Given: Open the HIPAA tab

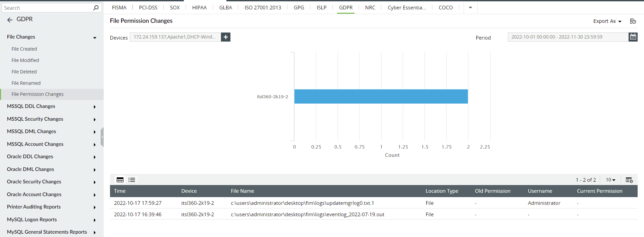Looking at the screenshot, I should tap(199, 7).
